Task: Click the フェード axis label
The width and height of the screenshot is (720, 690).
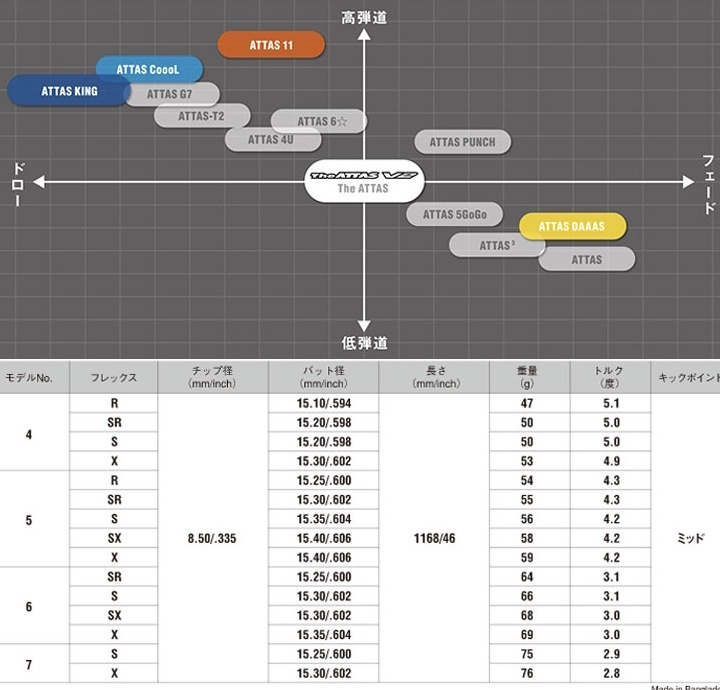Action: (x=709, y=184)
